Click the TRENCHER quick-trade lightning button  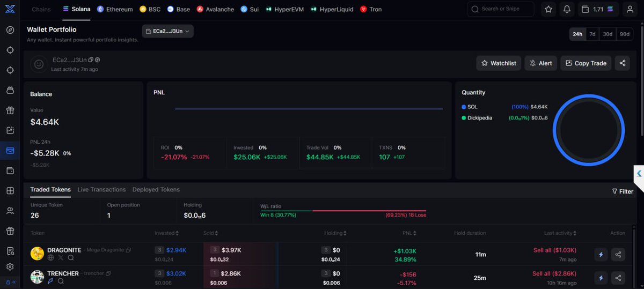coord(601,278)
